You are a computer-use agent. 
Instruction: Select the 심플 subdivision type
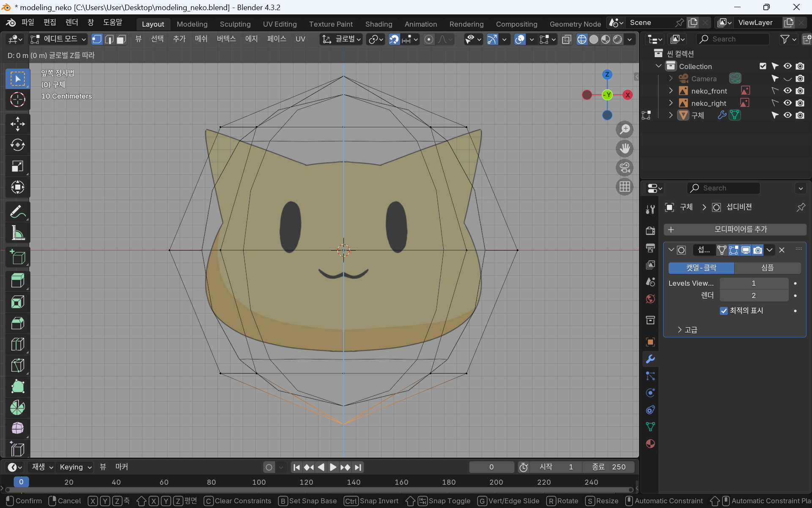767,268
